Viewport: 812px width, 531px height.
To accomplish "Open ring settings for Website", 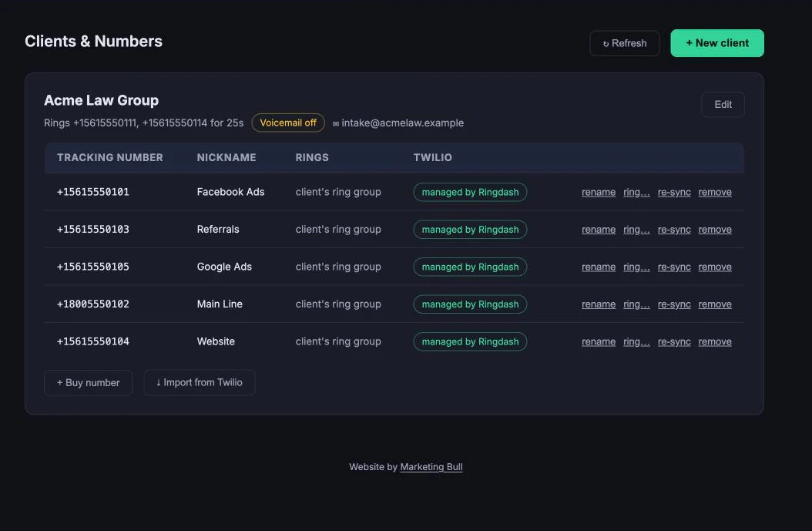I will [636, 341].
